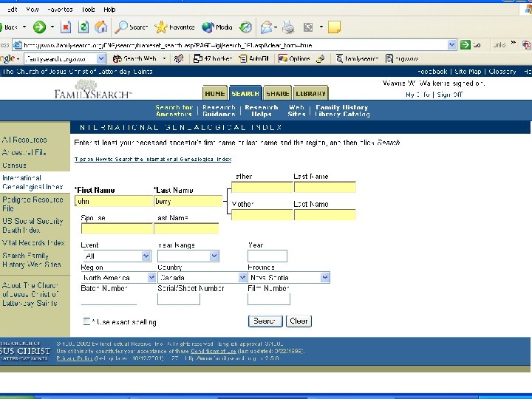Select the SEARCH tab
This screenshot has height=399, width=532.
pos(245,93)
